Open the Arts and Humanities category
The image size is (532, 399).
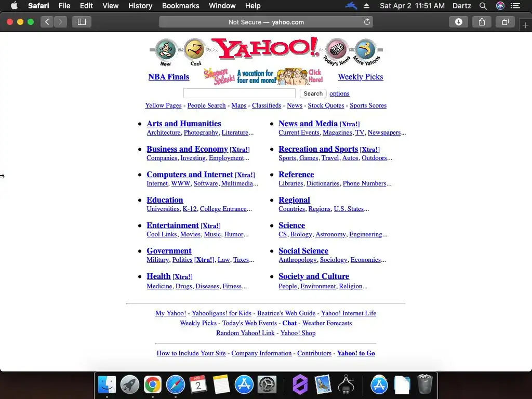tap(184, 124)
